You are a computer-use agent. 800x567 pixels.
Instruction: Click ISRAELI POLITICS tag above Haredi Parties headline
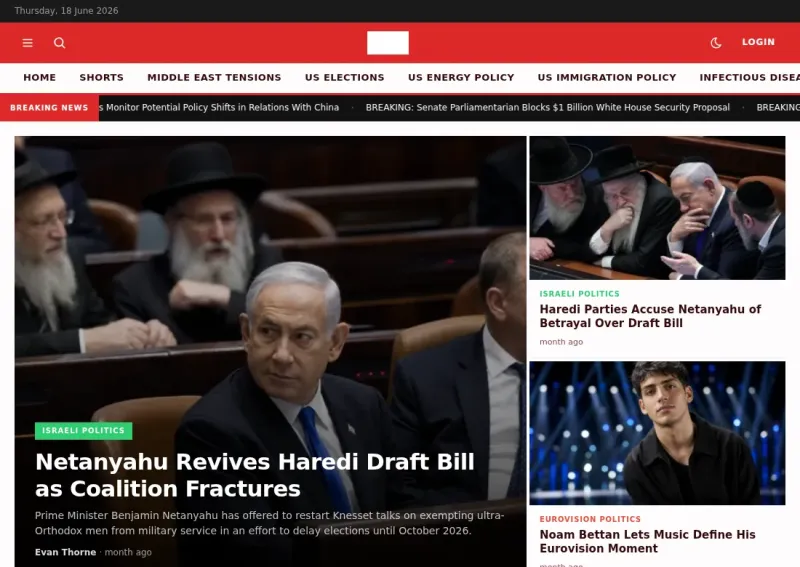(x=580, y=294)
